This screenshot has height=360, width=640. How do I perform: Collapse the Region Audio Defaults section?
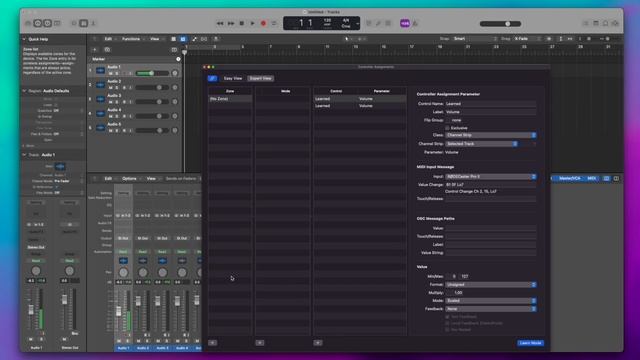point(24,91)
